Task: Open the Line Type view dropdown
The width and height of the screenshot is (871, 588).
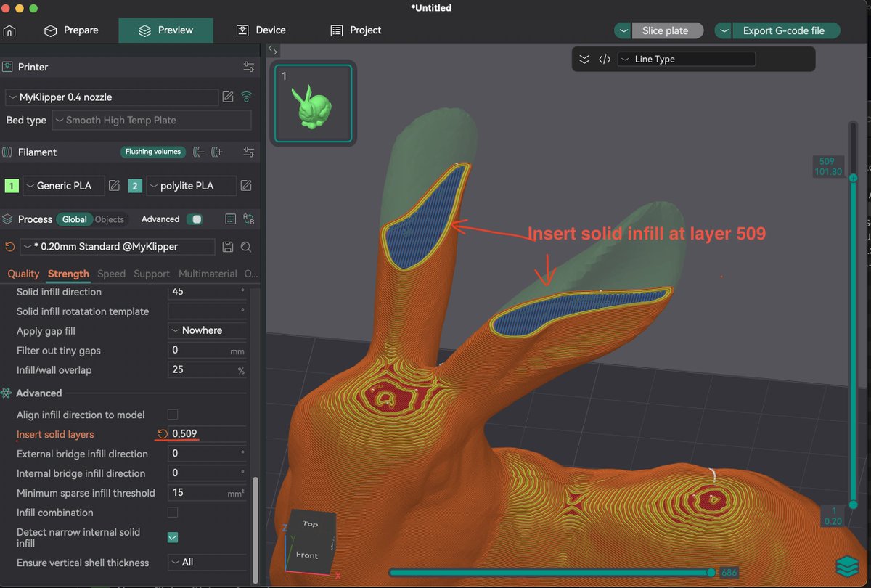Action: pyautogui.click(x=687, y=60)
